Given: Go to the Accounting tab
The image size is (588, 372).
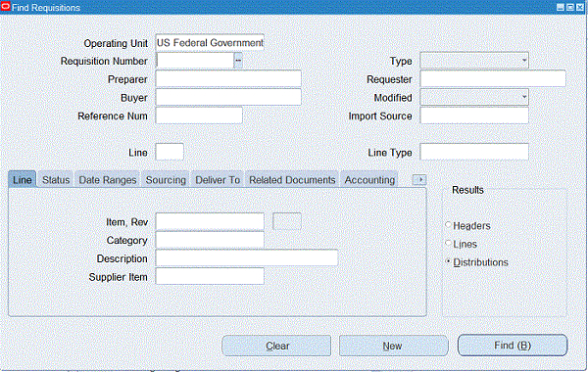Looking at the screenshot, I should point(369,180).
